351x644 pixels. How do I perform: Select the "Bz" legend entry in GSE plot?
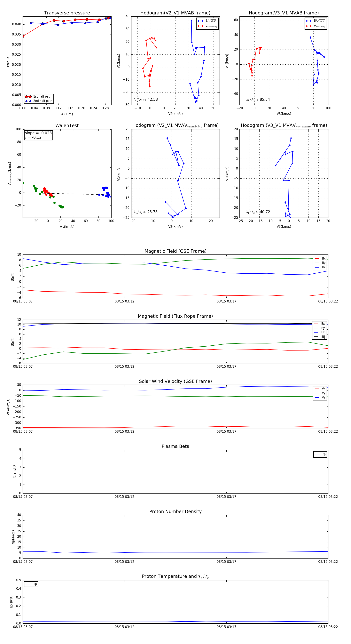click(320, 267)
